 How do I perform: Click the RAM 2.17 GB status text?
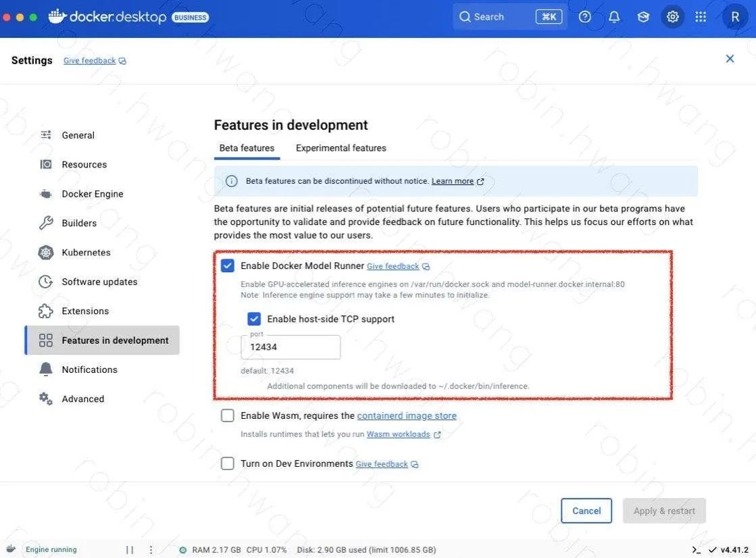[216, 550]
